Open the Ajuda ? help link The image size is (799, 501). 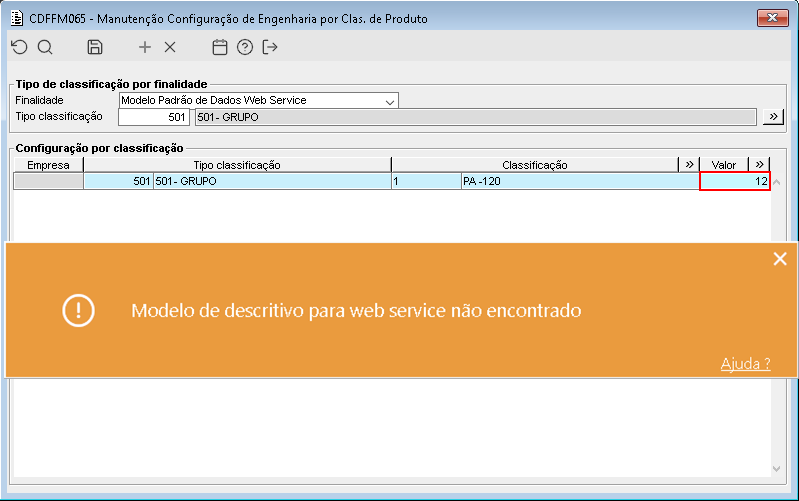[x=745, y=363]
